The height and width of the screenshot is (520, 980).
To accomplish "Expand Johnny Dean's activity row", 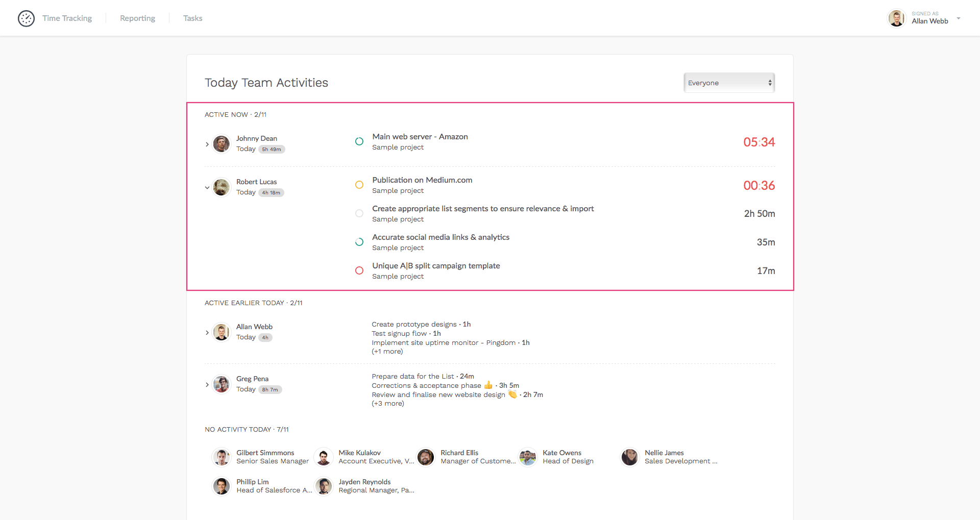I will [x=207, y=144].
